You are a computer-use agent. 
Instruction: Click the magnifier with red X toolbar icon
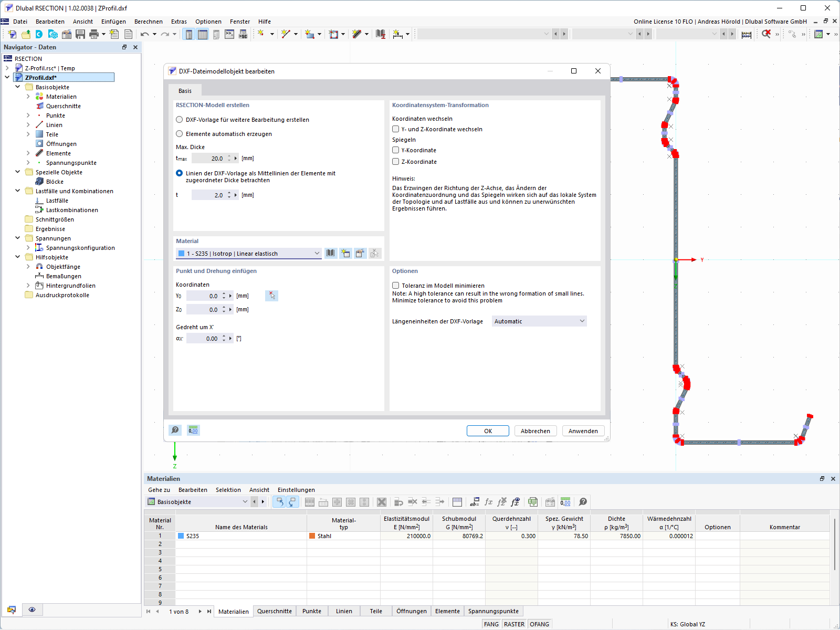click(766, 34)
